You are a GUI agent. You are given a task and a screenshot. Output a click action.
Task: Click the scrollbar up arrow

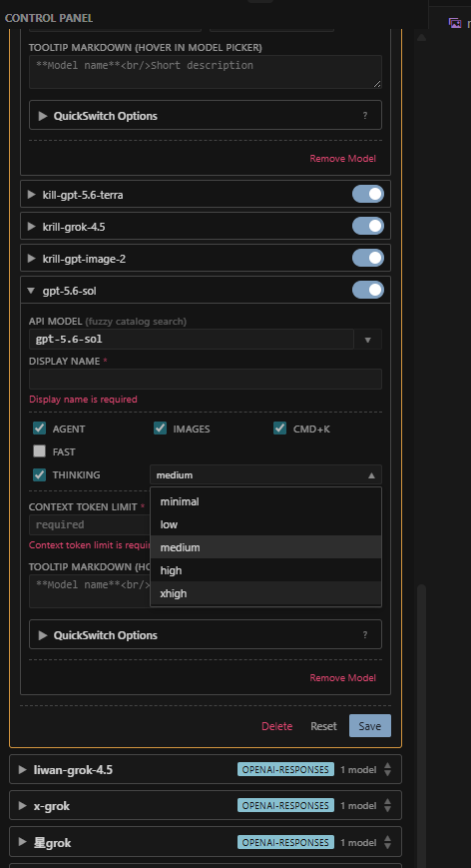click(422, 38)
